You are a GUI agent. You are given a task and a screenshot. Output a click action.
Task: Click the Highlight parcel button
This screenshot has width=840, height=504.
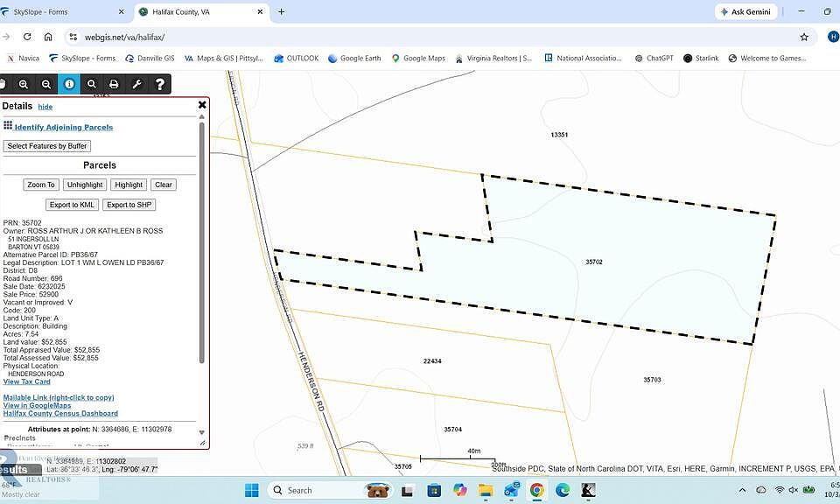point(129,185)
